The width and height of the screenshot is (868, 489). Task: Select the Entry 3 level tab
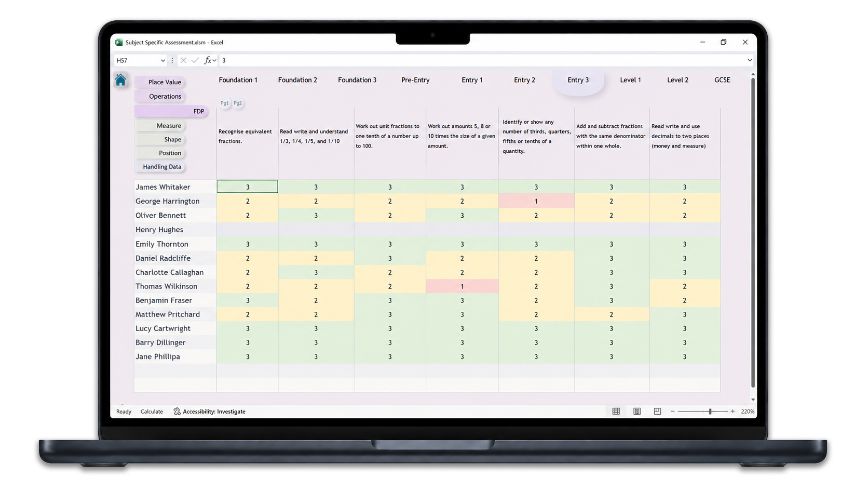point(578,80)
